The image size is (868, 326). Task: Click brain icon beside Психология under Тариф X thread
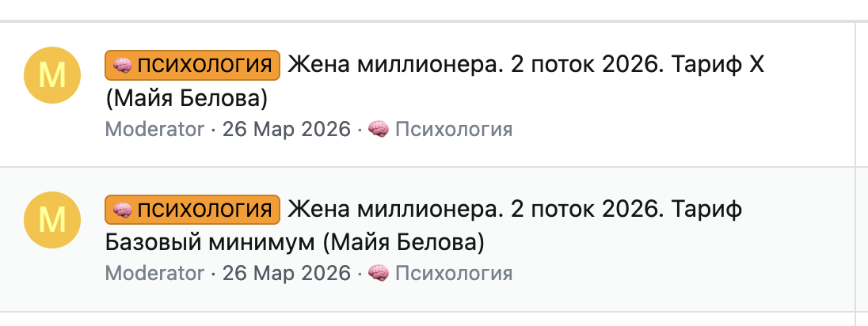click(379, 129)
